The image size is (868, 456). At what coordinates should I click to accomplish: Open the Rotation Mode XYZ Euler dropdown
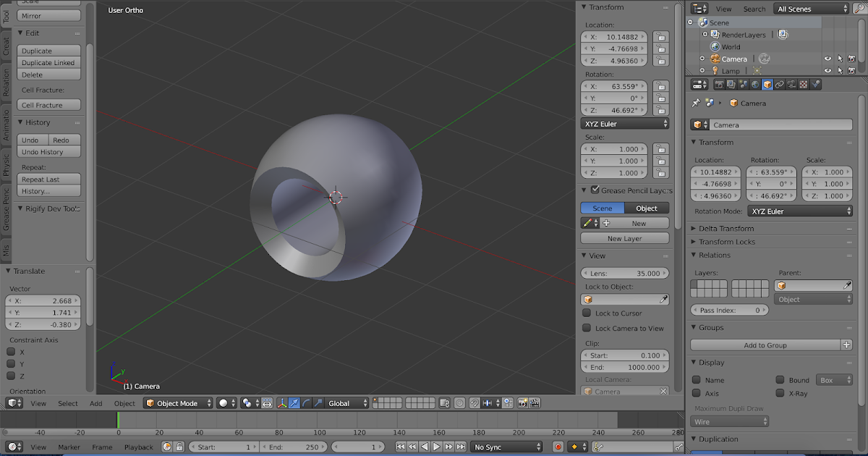tap(800, 211)
